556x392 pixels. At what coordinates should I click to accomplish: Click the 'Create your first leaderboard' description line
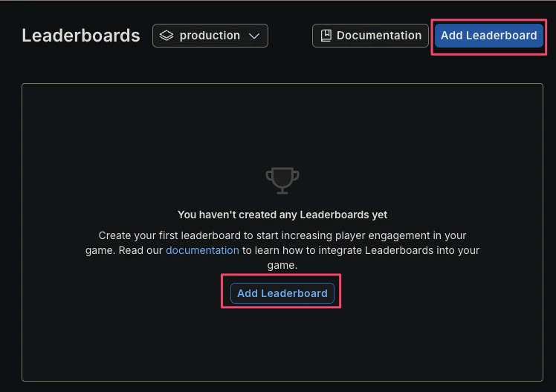coord(282,235)
